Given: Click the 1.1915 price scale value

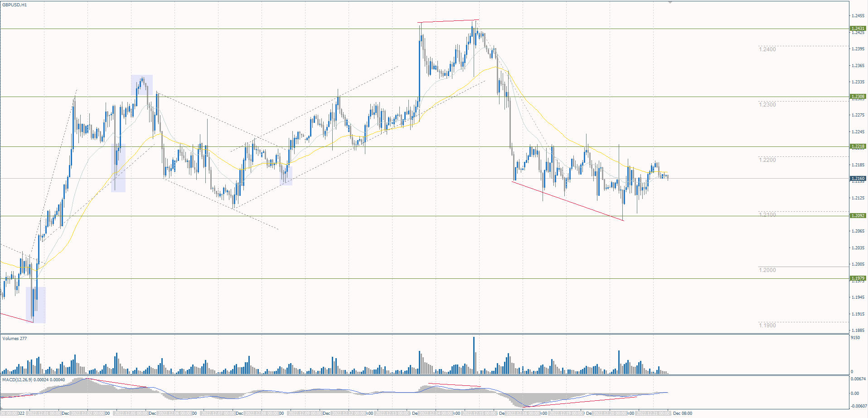Looking at the screenshot, I should [858, 314].
